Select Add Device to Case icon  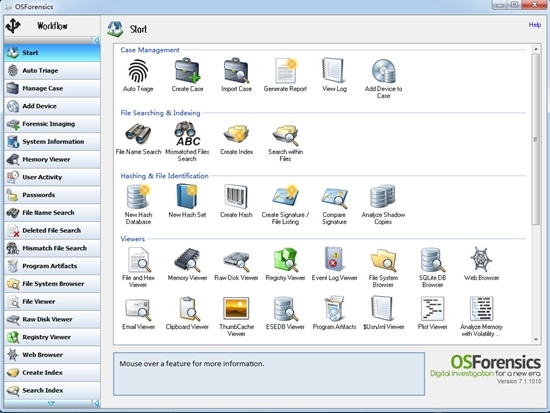point(383,71)
